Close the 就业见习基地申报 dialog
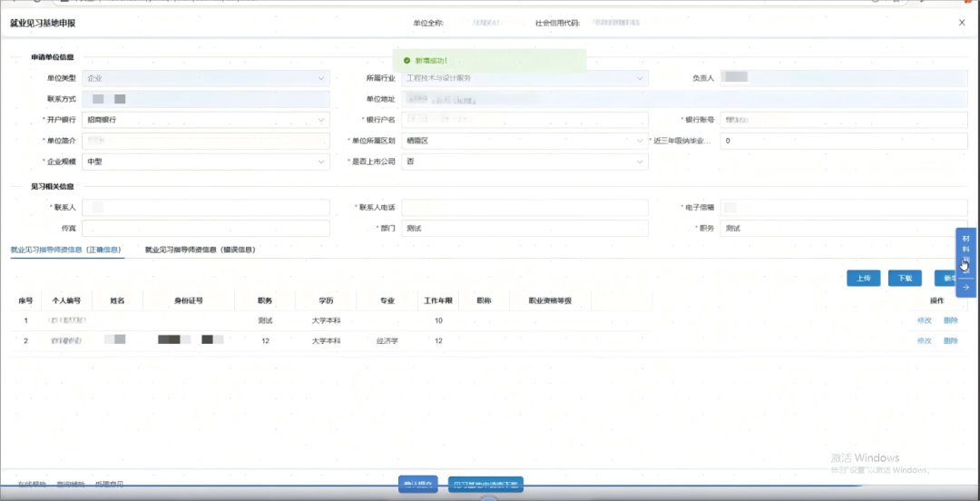 tap(962, 23)
